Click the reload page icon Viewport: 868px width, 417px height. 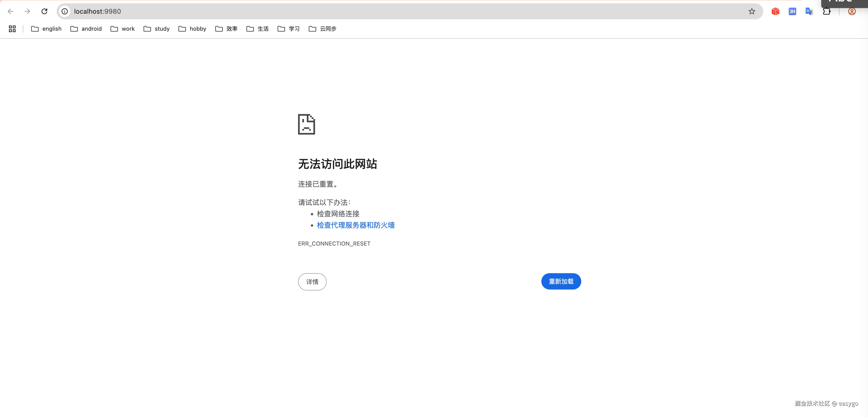(44, 12)
